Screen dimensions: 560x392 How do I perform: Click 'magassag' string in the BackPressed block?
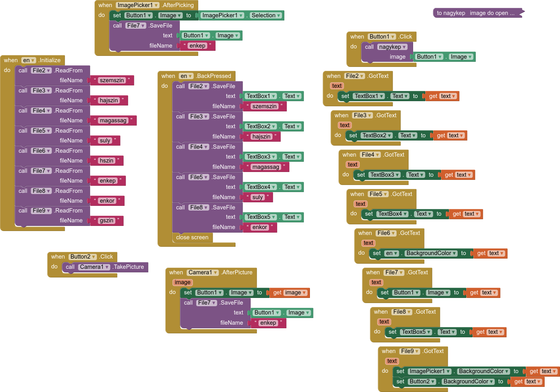tap(266, 167)
